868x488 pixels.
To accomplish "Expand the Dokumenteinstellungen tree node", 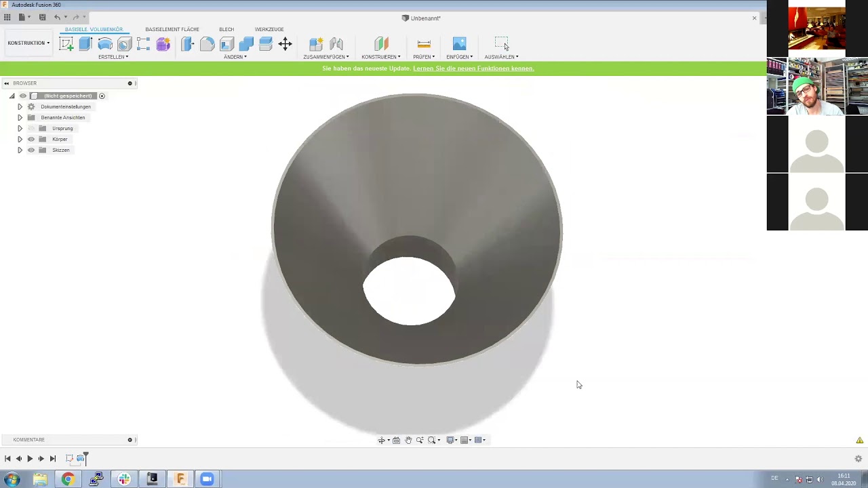I will click(x=20, y=106).
